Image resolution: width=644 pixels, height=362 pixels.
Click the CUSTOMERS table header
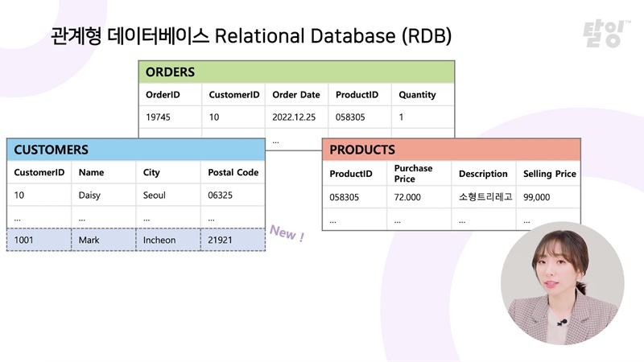pos(136,150)
